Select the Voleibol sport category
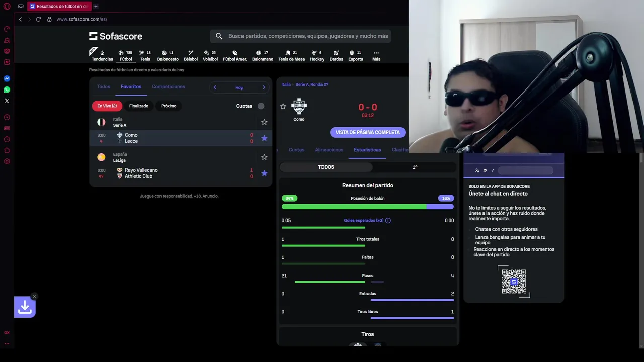 pyautogui.click(x=210, y=55)
